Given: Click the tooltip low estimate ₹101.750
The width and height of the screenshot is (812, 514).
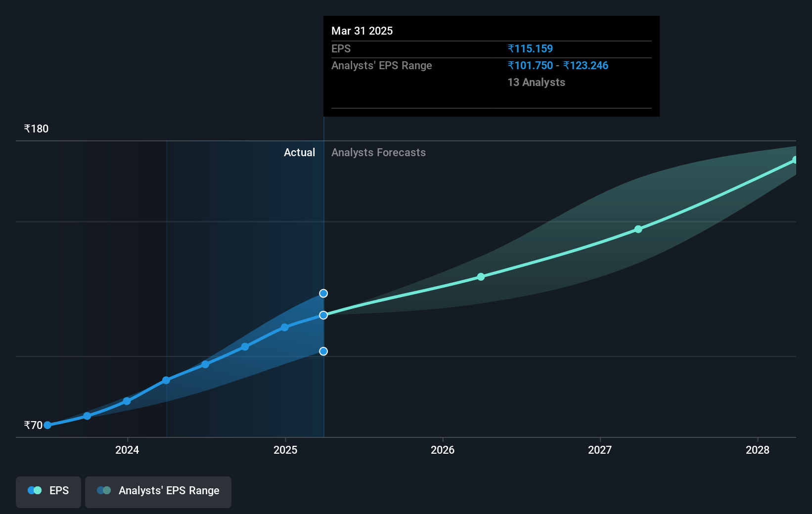Looking at the screenshot, I should 530,65.
